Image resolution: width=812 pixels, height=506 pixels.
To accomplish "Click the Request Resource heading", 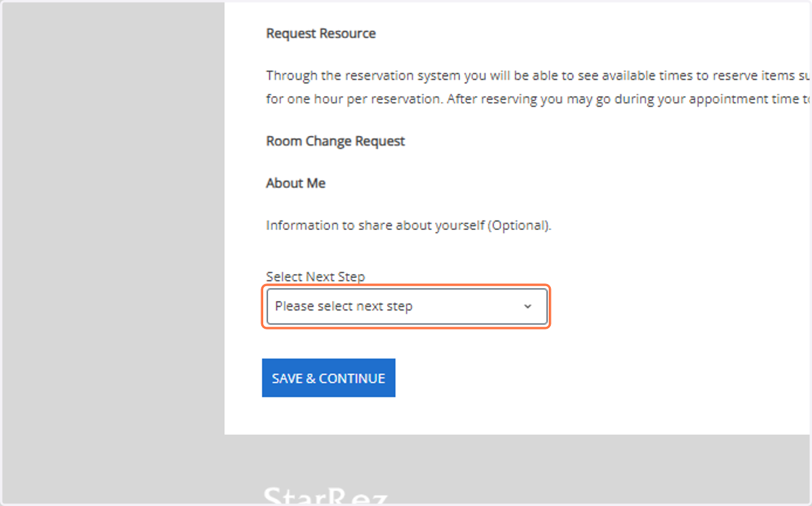I will pyautogui.click(x=321, y=33).
